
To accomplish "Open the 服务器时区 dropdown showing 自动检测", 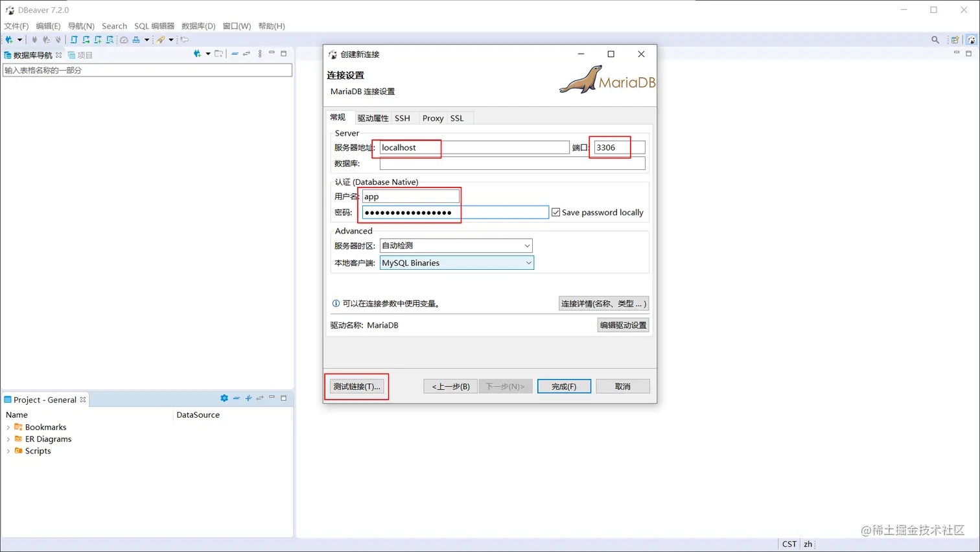I will (x=456, y=245).
